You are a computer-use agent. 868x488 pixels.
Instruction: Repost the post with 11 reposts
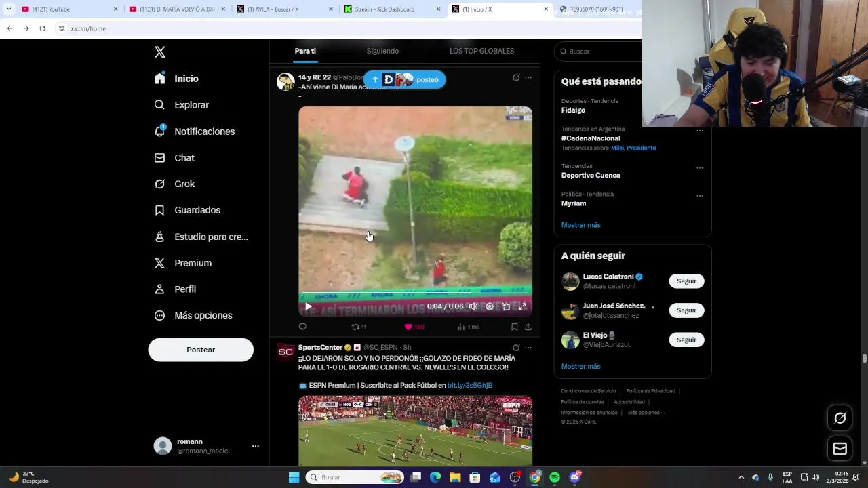pos(359,327)
